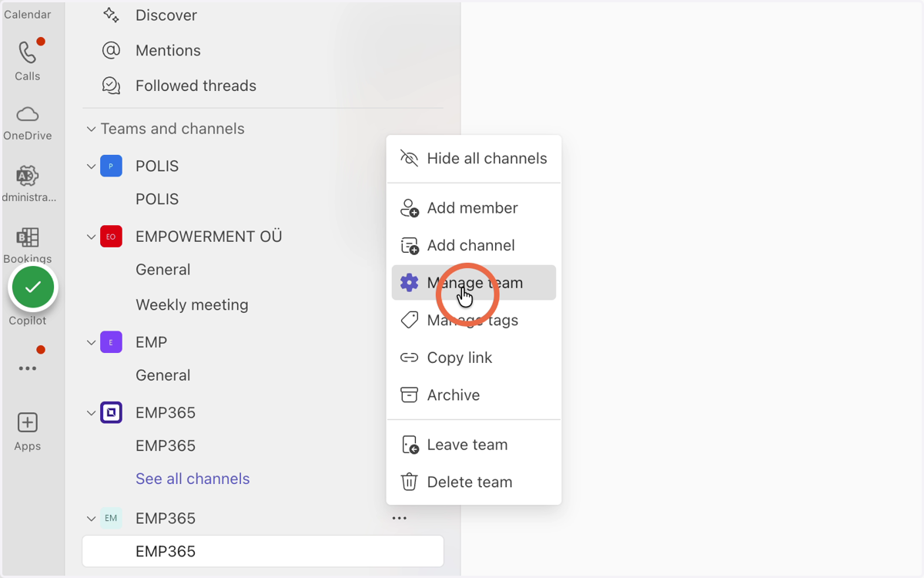Open Calls in the sidebar
The height and width of the screenshot is (578, 924).
[28, 60]
